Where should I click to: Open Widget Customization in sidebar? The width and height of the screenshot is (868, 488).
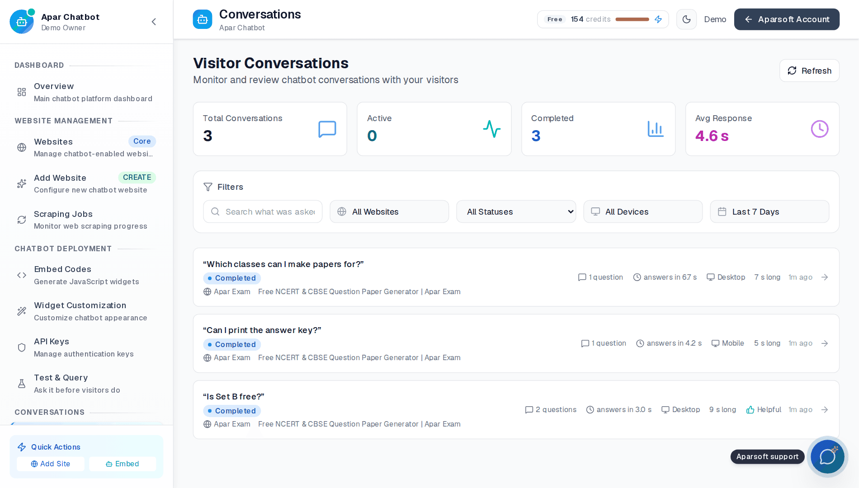coord(86,311)
